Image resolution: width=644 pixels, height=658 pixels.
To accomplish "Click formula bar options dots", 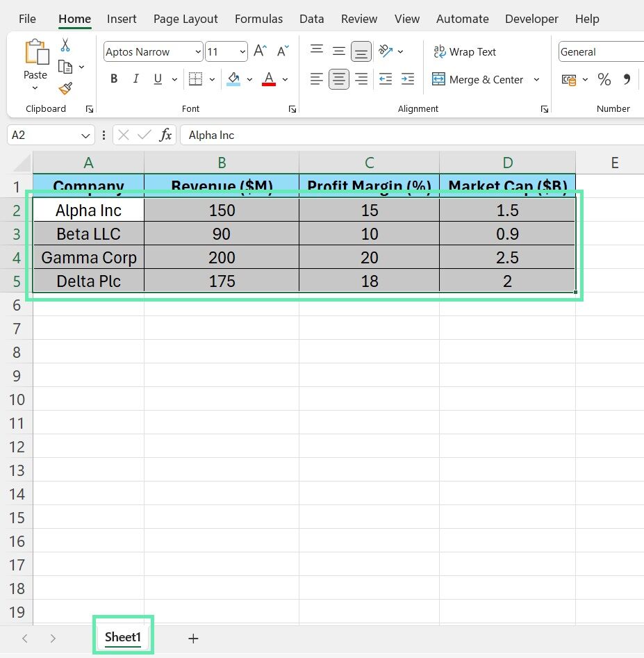I will 104,135.
